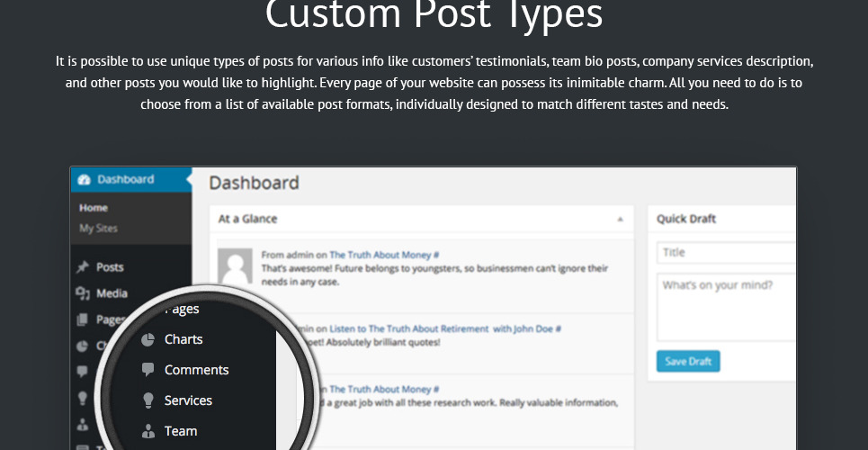The image size is (868, 450).
Task: Open The Truth About Money link near research comment
Action: 384,389
